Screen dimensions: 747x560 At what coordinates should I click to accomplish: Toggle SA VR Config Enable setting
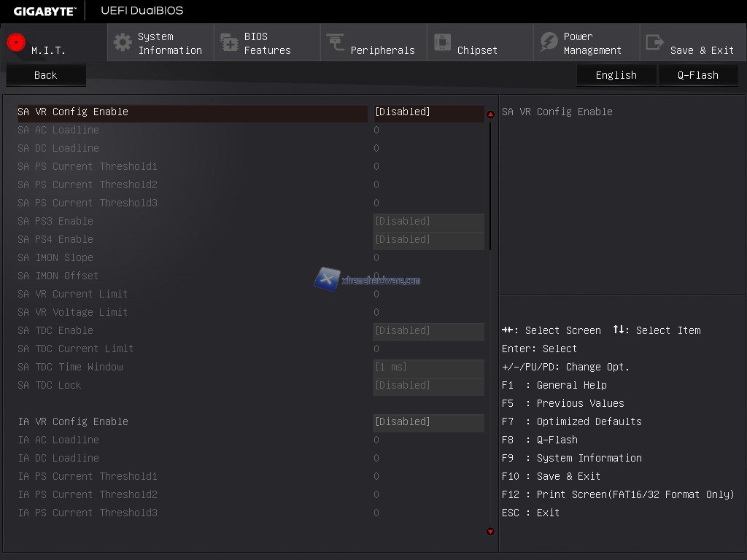pyautogui.click(x=428, y=112)
